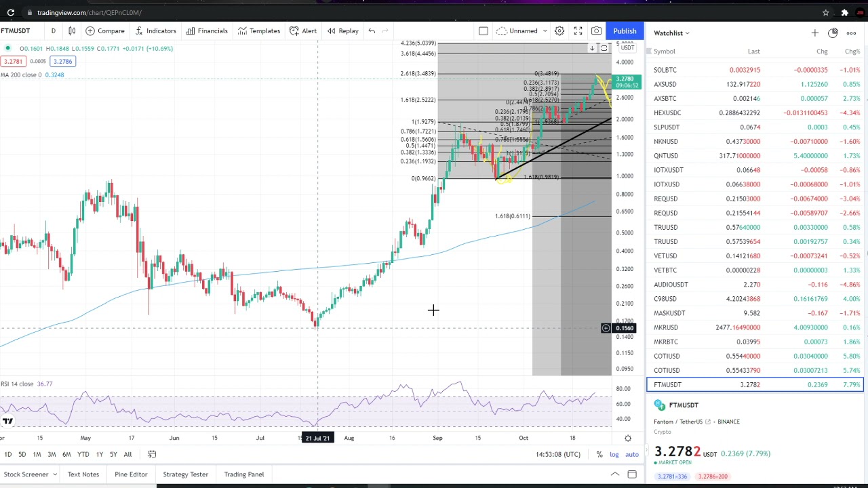This screenshot has width=868, height=488.
Task: Undo the last chart action
Action: pos(372,30)
